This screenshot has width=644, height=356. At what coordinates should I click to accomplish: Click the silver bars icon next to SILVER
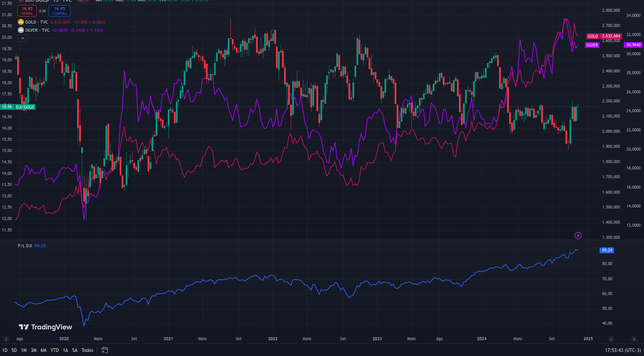(x=21, y=30)
